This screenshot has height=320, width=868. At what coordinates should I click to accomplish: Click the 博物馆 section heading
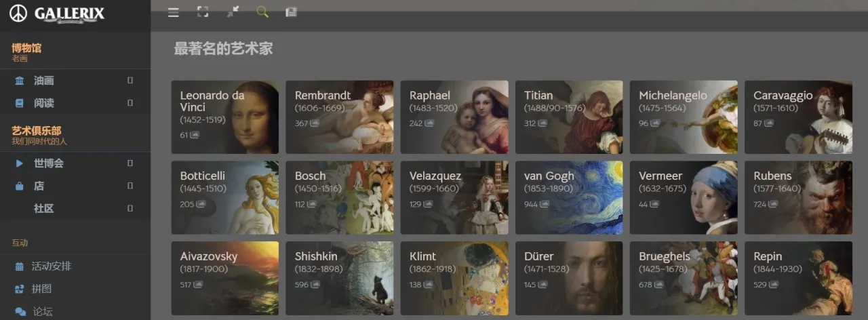click(26, 48)
